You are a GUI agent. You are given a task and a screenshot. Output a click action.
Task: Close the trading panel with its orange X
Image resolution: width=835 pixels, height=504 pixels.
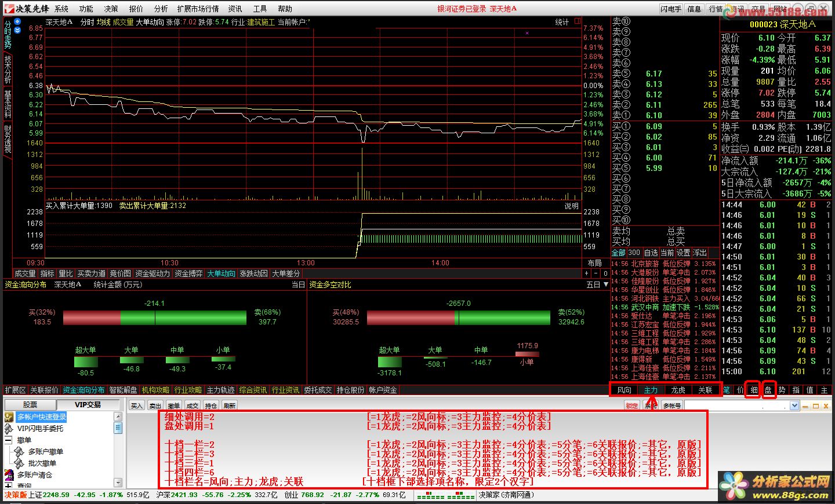826,406
